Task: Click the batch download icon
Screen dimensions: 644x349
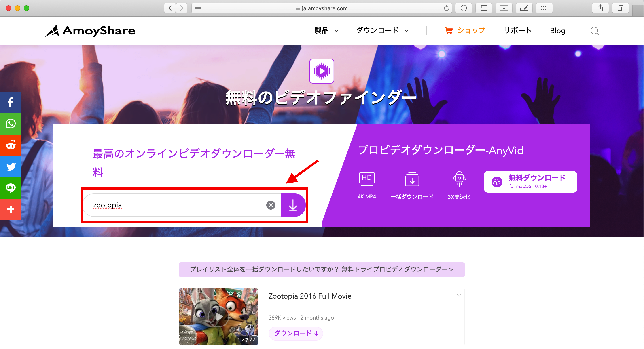Action: tap(412, 179)
